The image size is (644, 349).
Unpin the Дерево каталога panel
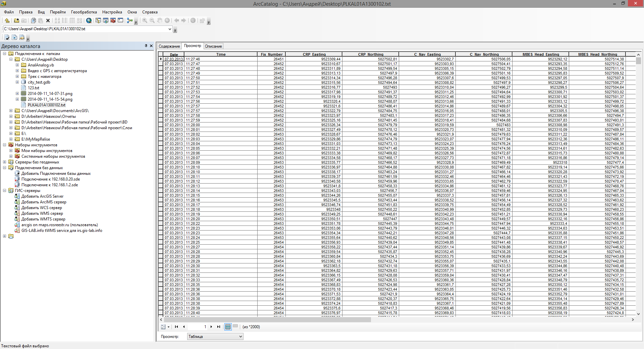coord(146,46)
